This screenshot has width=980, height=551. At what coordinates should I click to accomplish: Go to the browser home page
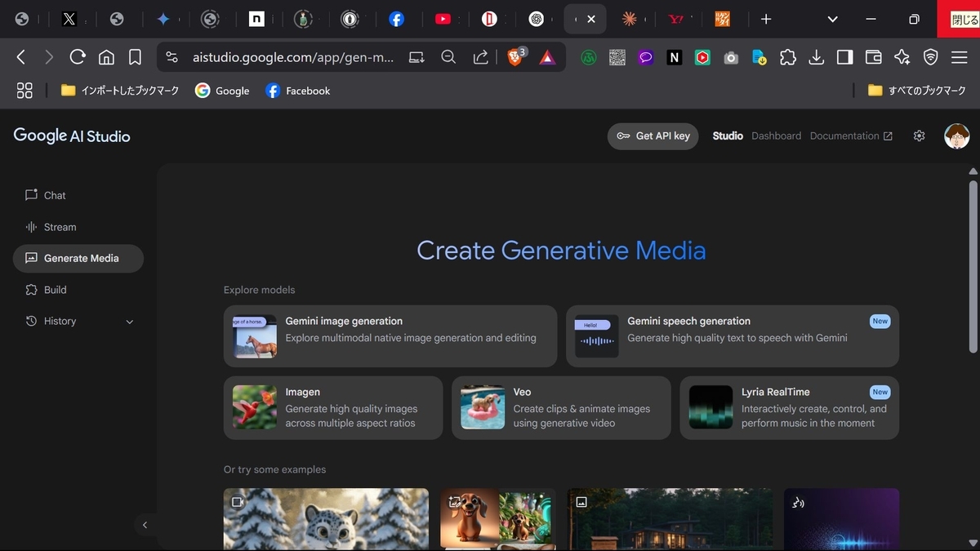point(106,57)
